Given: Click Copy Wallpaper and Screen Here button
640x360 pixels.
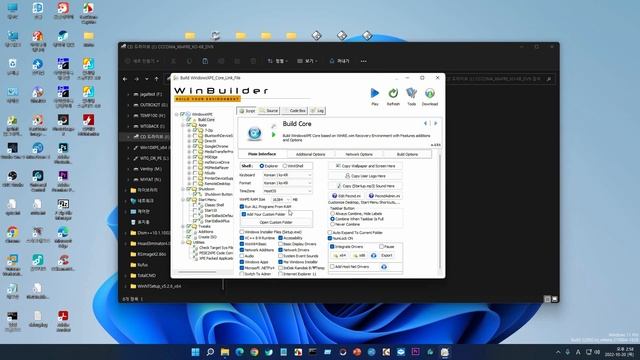Looking at the screenshot, I should 365,166.
